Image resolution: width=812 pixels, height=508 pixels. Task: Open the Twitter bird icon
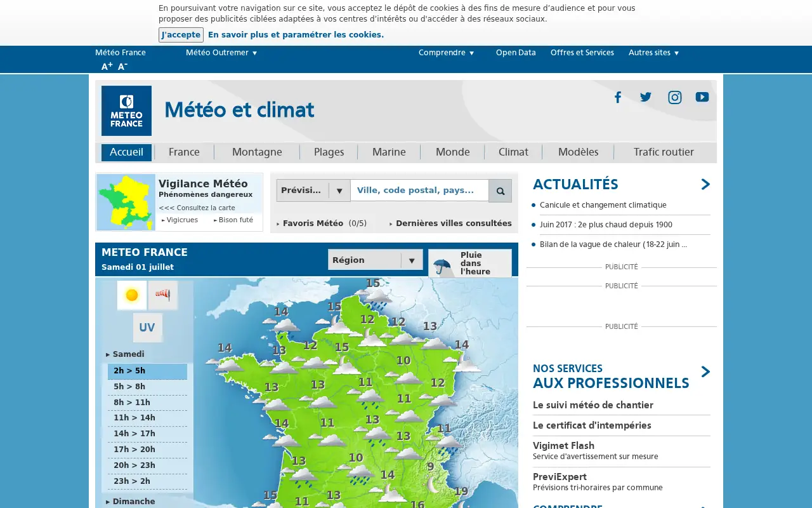[x=646, y=97]
